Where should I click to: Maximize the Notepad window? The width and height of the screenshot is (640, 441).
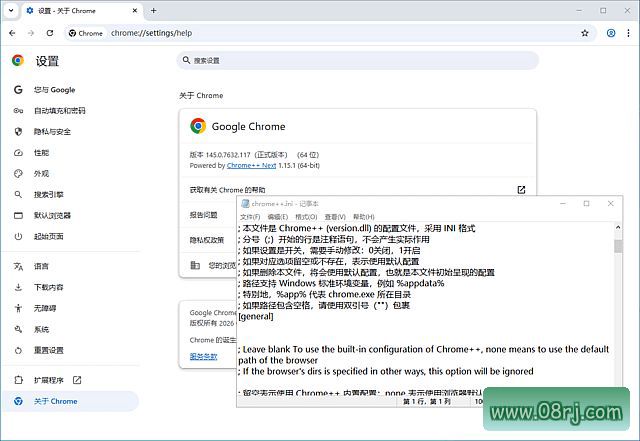pyautogui.click(x=587, y=203)
